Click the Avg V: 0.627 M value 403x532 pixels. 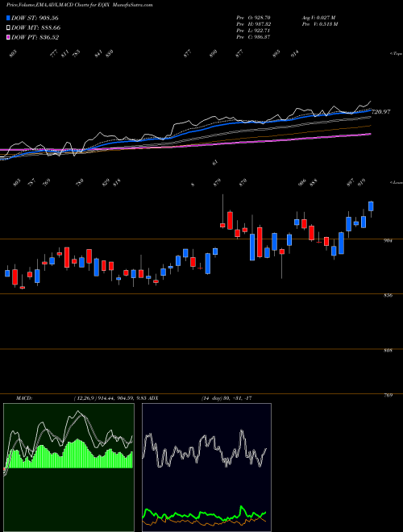point(318,17)
